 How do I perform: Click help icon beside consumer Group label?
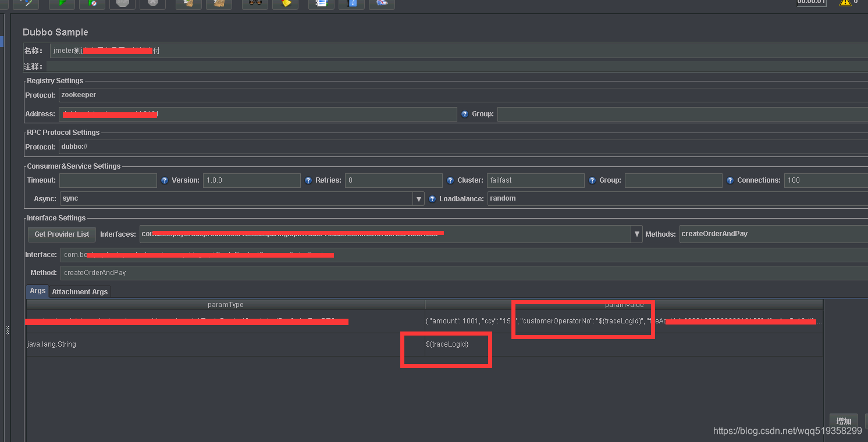592,180
